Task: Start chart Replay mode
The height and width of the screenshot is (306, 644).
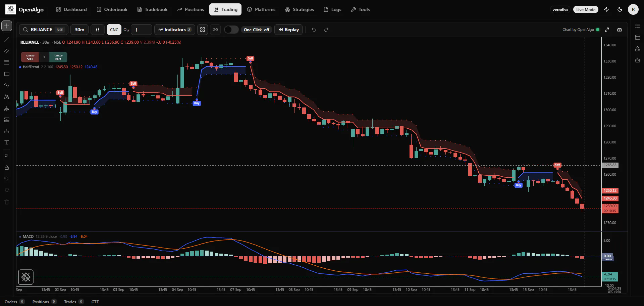Action: 288,30
